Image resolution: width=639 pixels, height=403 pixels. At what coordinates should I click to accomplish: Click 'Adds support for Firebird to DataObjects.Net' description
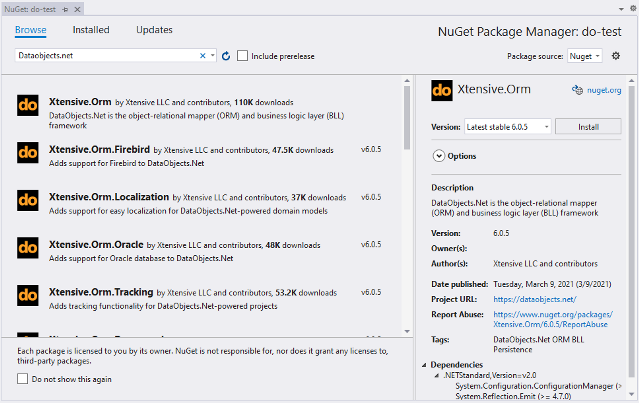pyautogui.click(x=126, y=163)
